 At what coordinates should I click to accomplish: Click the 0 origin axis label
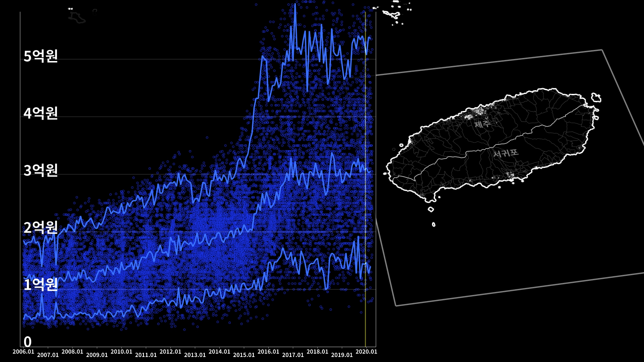click(28, 342)
